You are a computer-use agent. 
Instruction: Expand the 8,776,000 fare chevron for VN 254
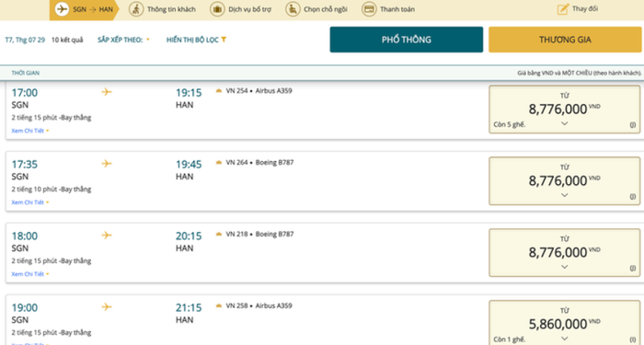[564, 123]
